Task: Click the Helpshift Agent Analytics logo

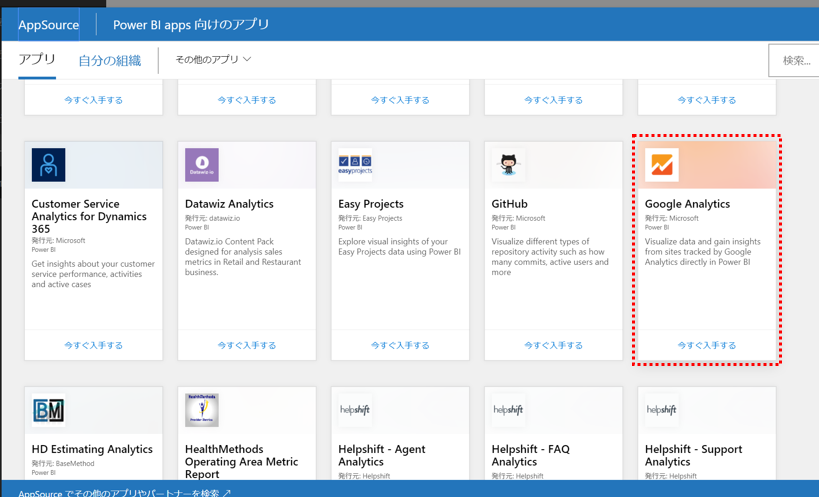Action: [355, 410]
